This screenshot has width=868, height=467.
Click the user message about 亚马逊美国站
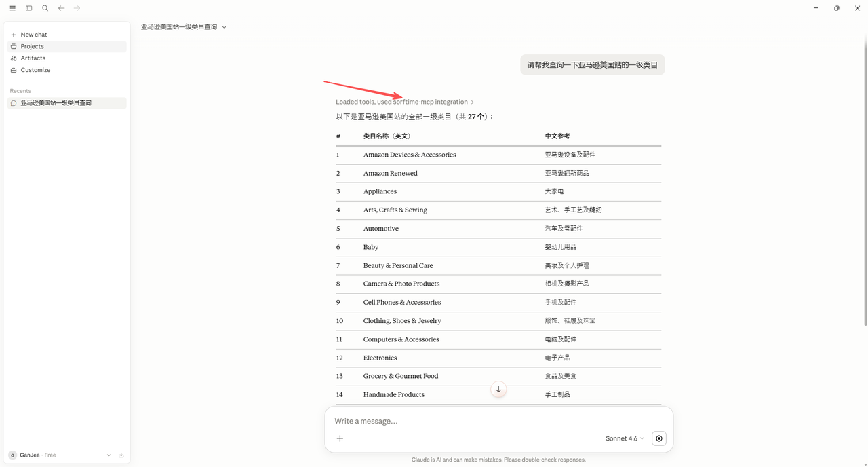click(593, 65)
